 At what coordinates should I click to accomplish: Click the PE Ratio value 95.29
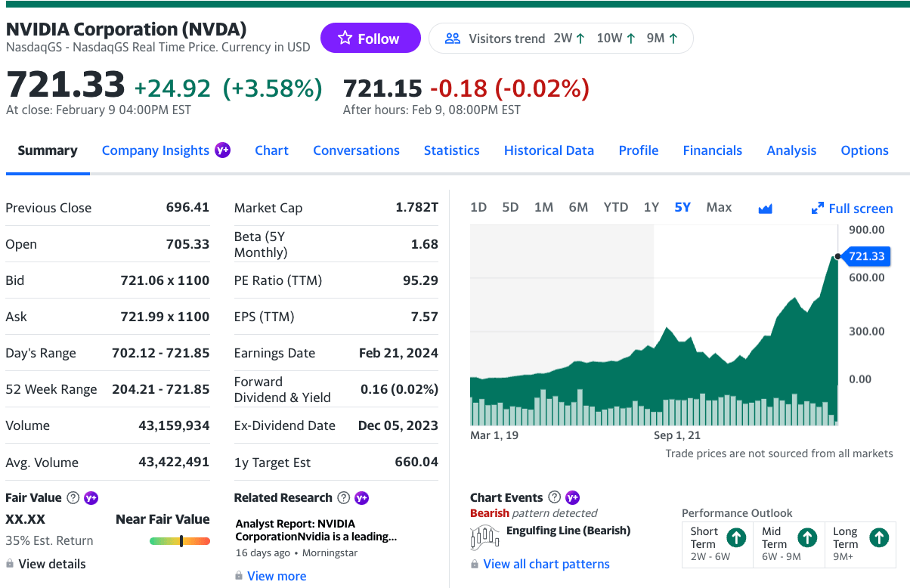(x=420, y=280)
